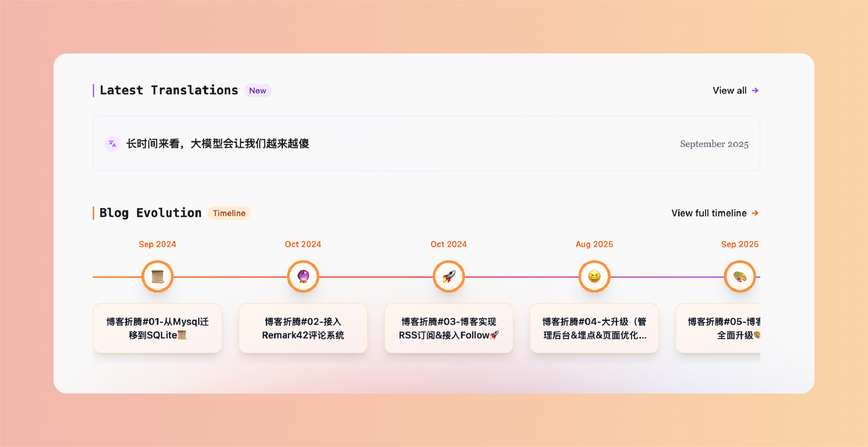Screen dimensions: 868x447
Task: Open 博客折腾#03 RSS and Follow card
Action: (449, 328)
